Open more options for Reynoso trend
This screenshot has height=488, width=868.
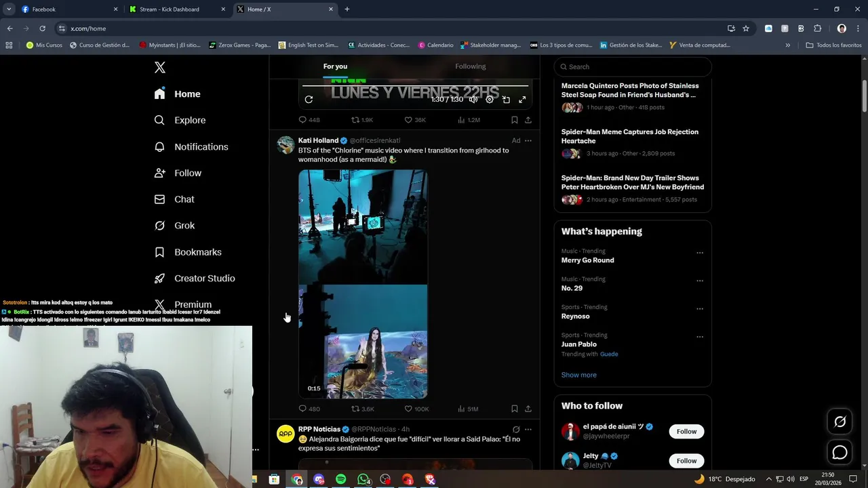pyautogui.click(x=700, y=309)
